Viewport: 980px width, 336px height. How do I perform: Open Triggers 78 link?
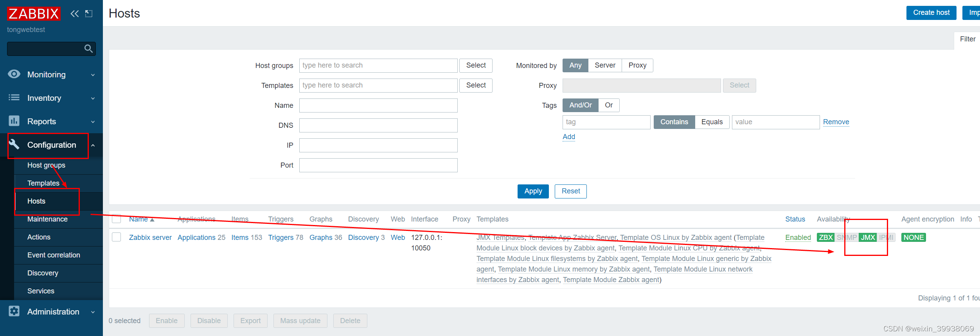(281, 238)
